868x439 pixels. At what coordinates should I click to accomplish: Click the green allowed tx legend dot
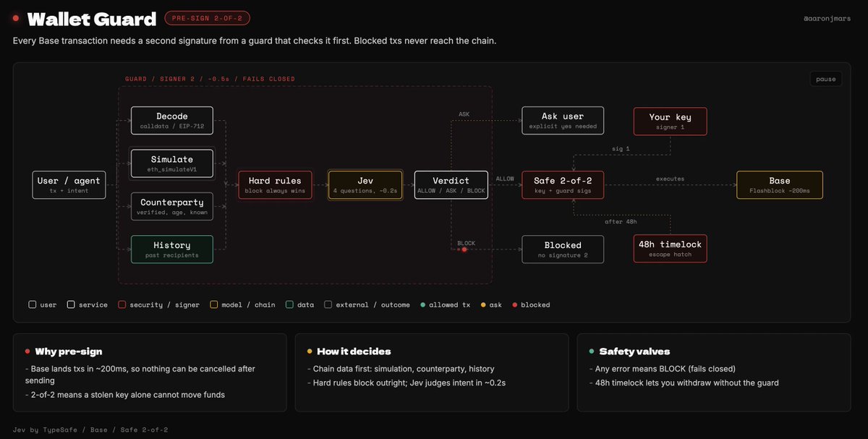[422, 305]
